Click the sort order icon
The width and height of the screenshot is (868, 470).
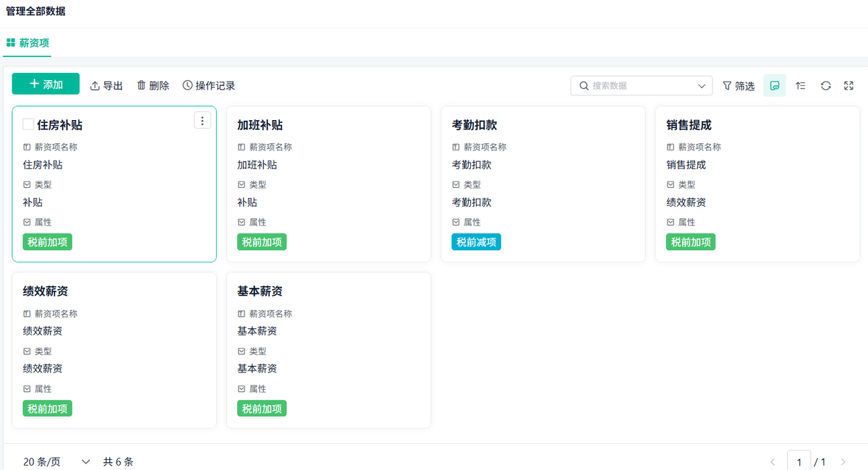click(x=800, y=85)
